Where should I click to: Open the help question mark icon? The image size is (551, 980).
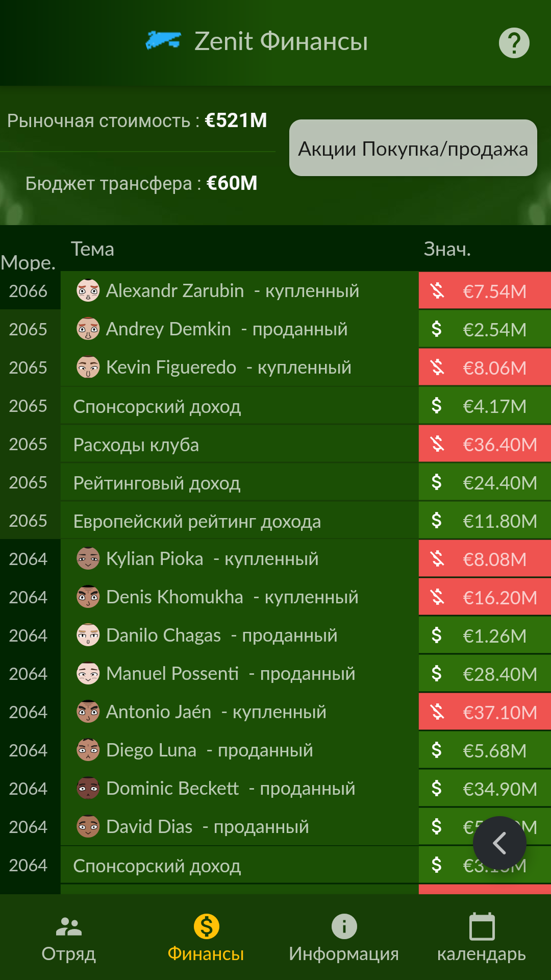coord(514,43)
